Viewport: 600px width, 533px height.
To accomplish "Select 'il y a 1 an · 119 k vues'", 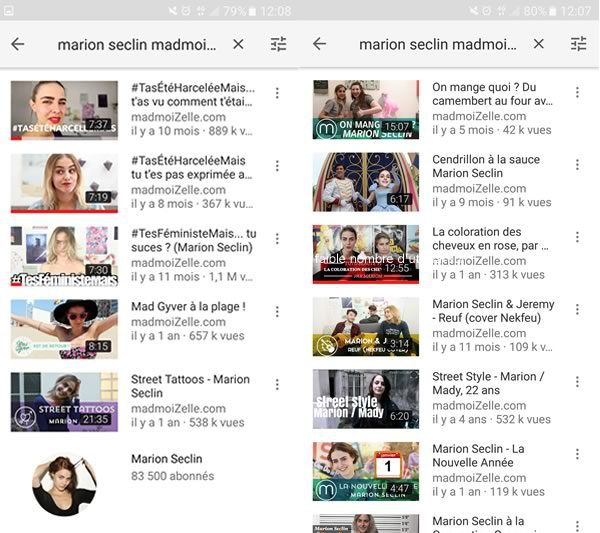I will (488, 492).
